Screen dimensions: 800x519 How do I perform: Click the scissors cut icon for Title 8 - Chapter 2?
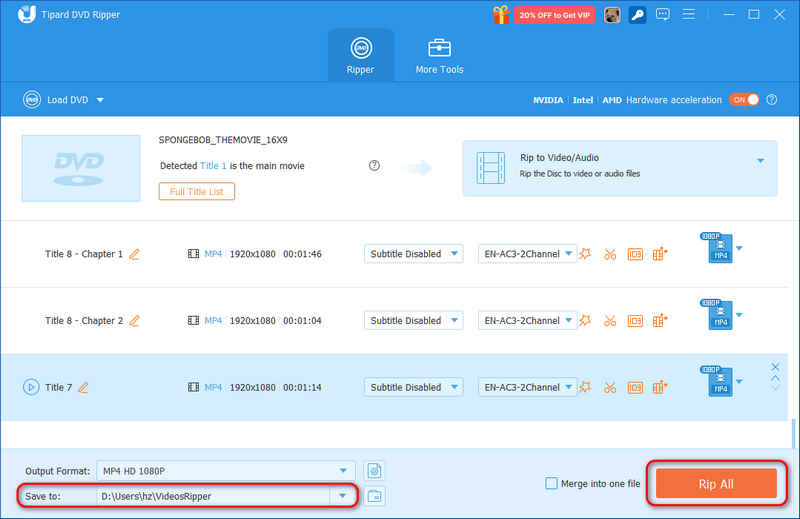point(610,321)
